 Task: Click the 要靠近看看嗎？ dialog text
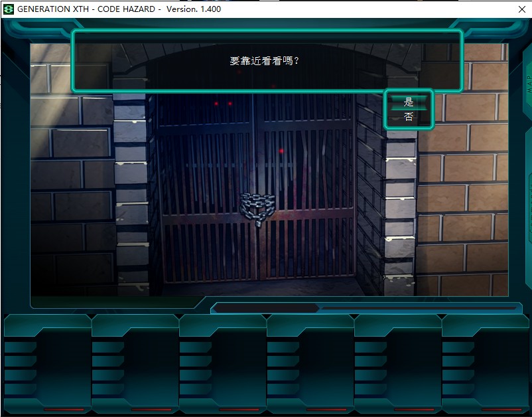(x=264, y=61)
